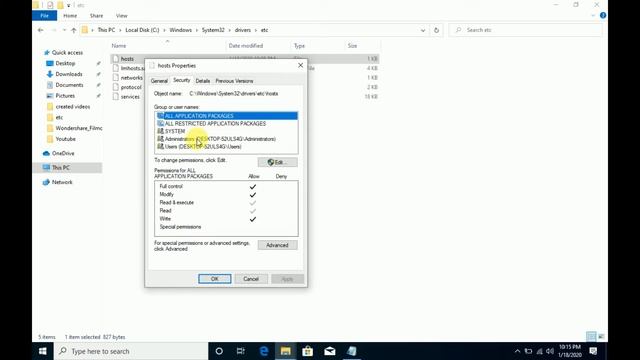The image size is (640, 360).
Task: Open Desktop in navigation pane
Action: click(65, 63)
